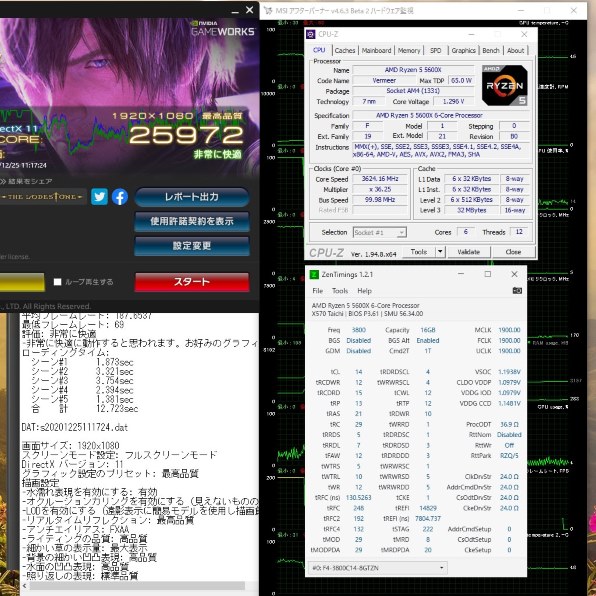Click the 設定変更 settings change button
This screenshot has width=596, height=596.
click(192, 246)
